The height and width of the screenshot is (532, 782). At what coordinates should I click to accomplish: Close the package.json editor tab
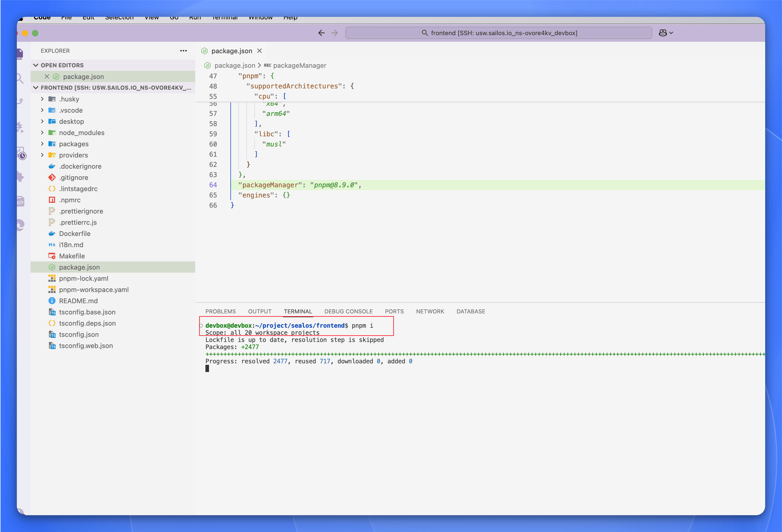(x=259, y=51)
